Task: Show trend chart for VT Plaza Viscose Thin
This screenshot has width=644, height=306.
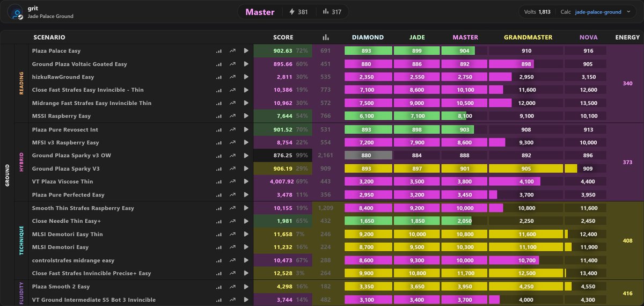Action: [232, 181]
